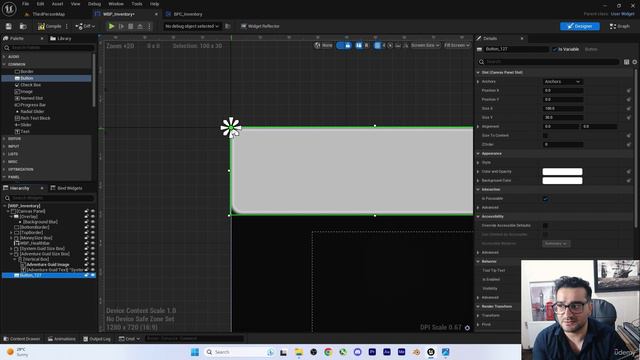Expand the Style property
Image resolution: width=640 pixels, height=360 pixels.
tap(478, 162)
